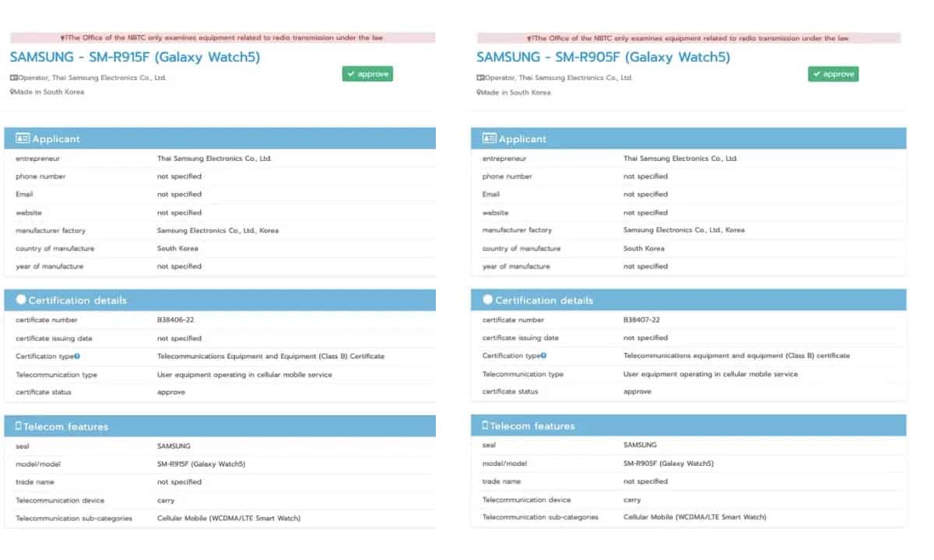
Task: Click the entrepreneur value on the SM-R905F page
Action: point(680,159)
